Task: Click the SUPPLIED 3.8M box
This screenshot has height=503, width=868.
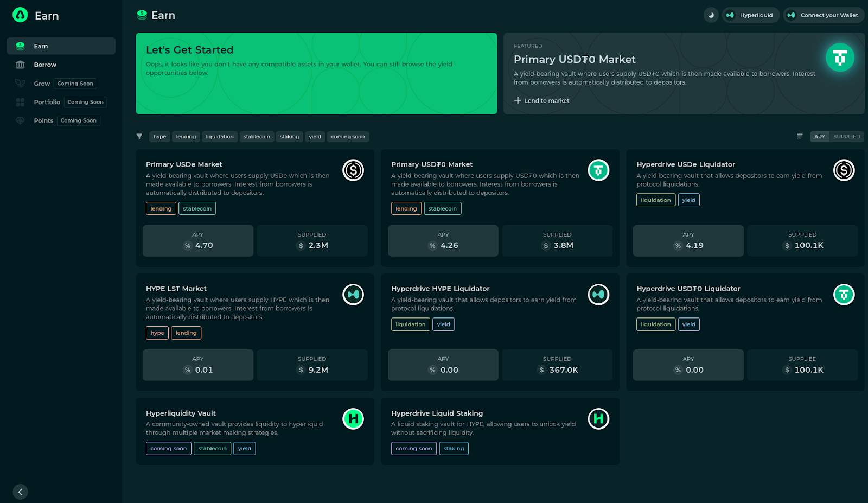Action: point(557,241)
